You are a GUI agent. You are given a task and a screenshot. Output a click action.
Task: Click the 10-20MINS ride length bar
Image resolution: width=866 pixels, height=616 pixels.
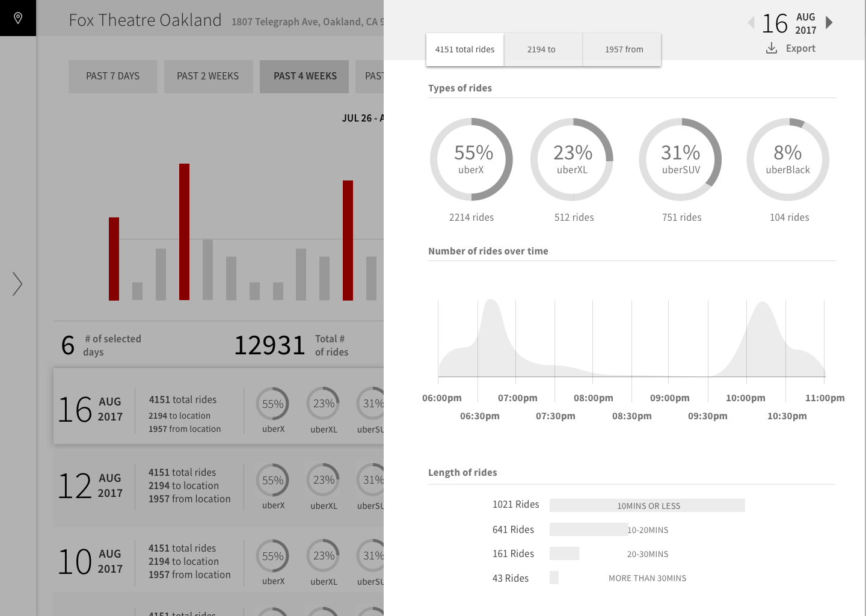(588, 529)
